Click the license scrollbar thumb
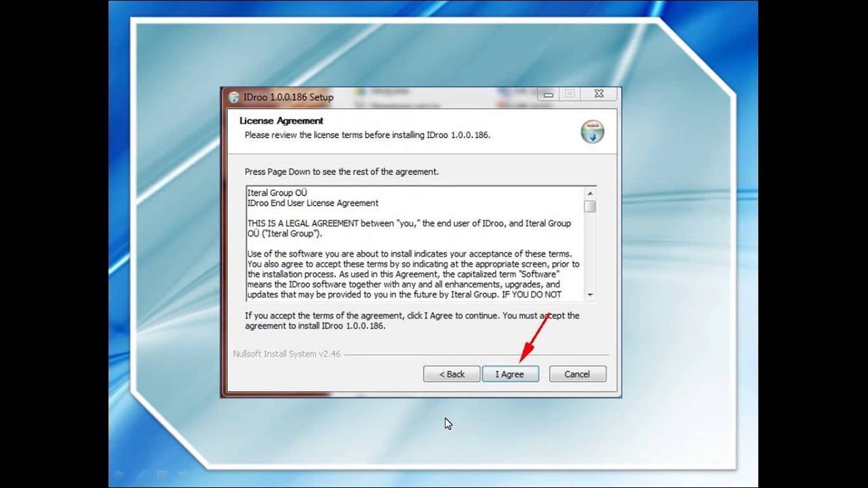The height and width of the screenshot is (488, 868). 590,206
